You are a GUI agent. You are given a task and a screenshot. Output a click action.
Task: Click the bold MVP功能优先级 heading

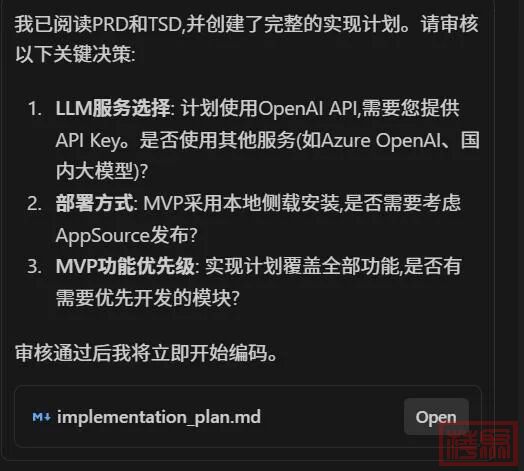(x=125, y=266)
